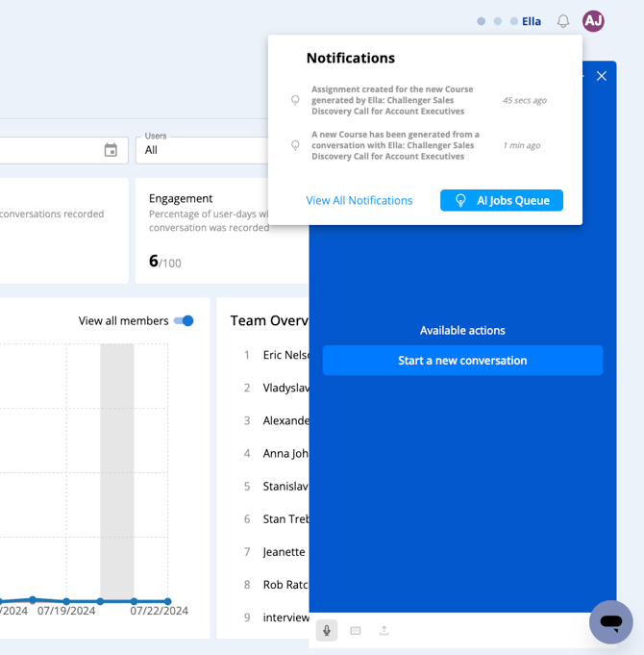Open the AI Jobs Queue

pyautogui.click(x=501, y=200)
